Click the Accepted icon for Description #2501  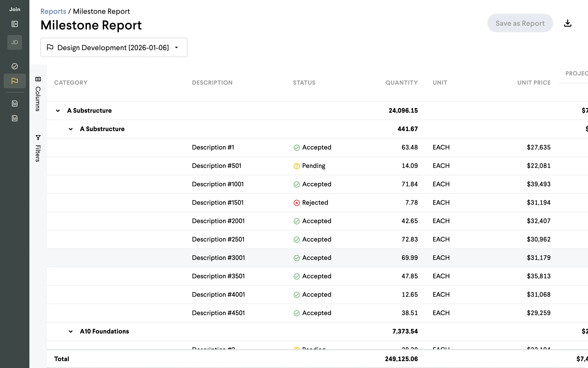tap(297, 240)
